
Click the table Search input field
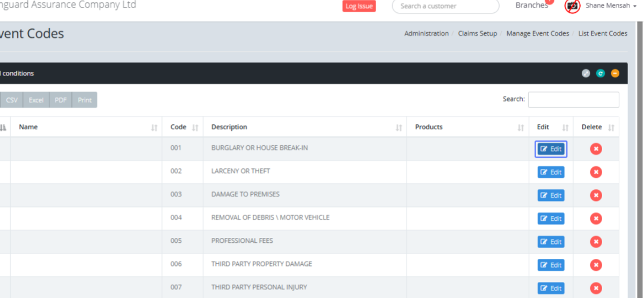point(573,100)
